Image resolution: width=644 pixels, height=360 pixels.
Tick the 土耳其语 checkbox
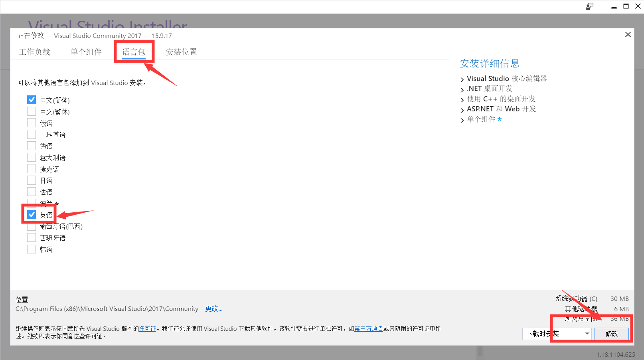click(32, 134)
